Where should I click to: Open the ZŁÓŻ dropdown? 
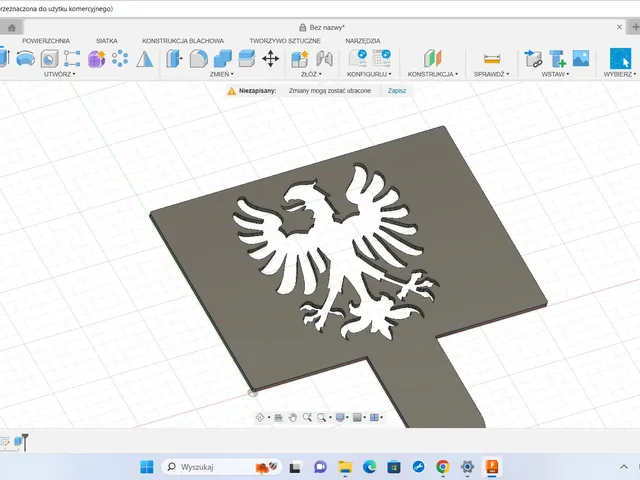tap(311, 74)
